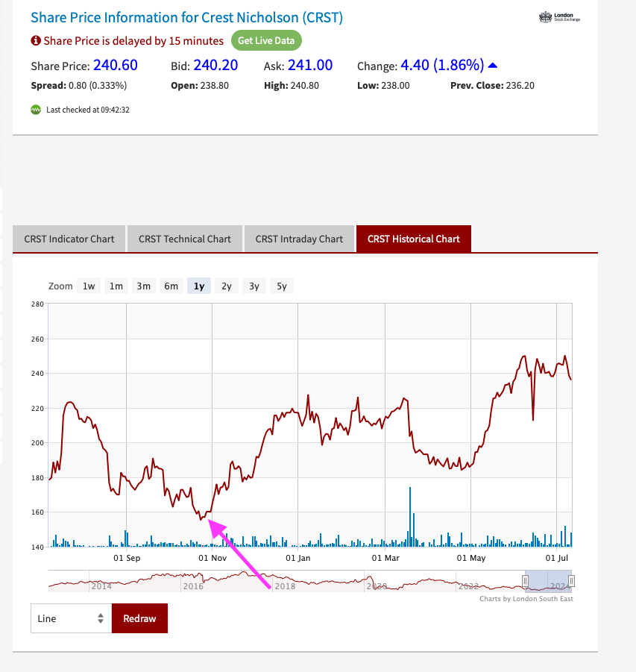
Task: Click the Ask value 241.00
Action: tap(310, 65)
